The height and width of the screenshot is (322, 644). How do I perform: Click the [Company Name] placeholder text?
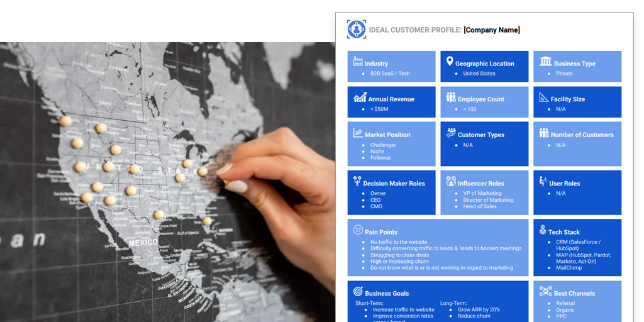pos(491,30)
